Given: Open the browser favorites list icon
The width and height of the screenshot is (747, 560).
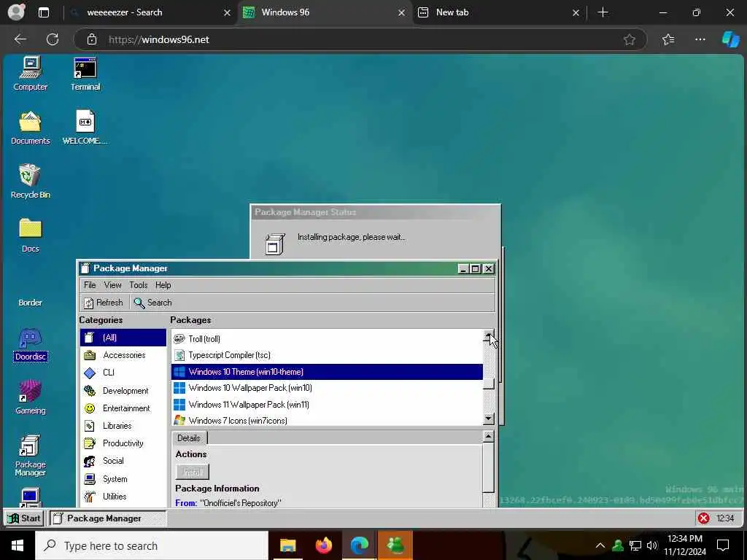Looking at the screenshot, I should click(668, 39).
